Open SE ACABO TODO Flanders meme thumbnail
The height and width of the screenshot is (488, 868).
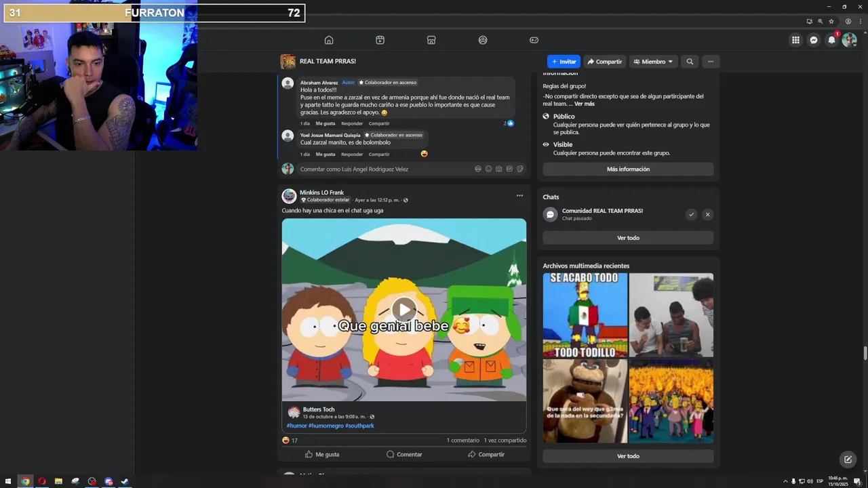point(585,315)
